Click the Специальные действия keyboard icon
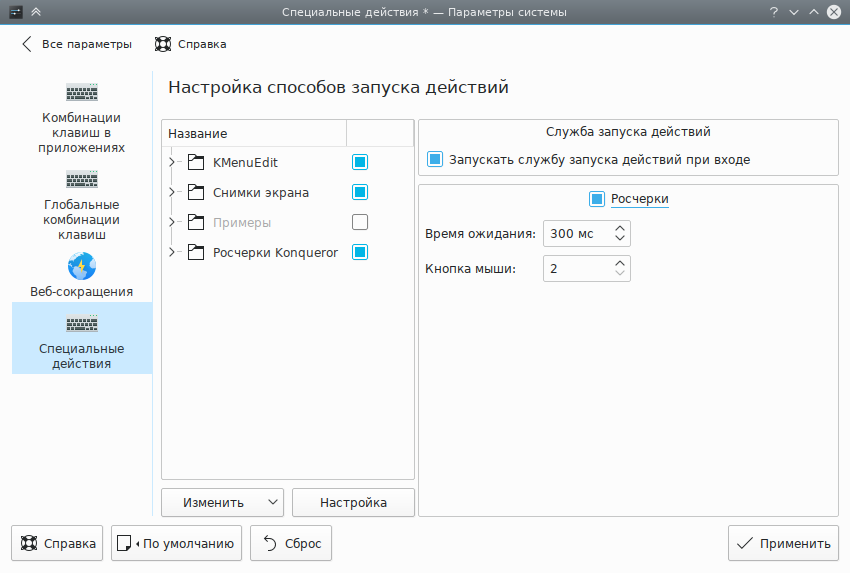Viewport: 850px width, 573px height. click(82, 324)
